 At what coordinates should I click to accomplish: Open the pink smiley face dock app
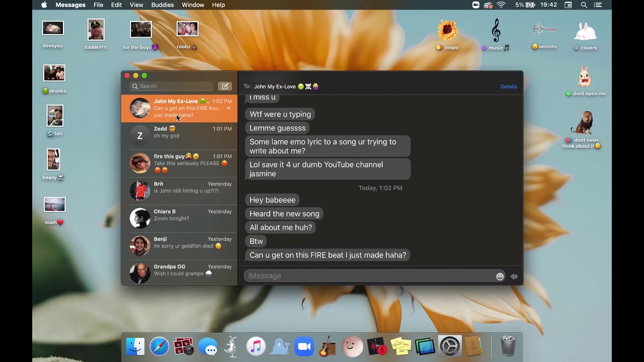pos(352,346)
